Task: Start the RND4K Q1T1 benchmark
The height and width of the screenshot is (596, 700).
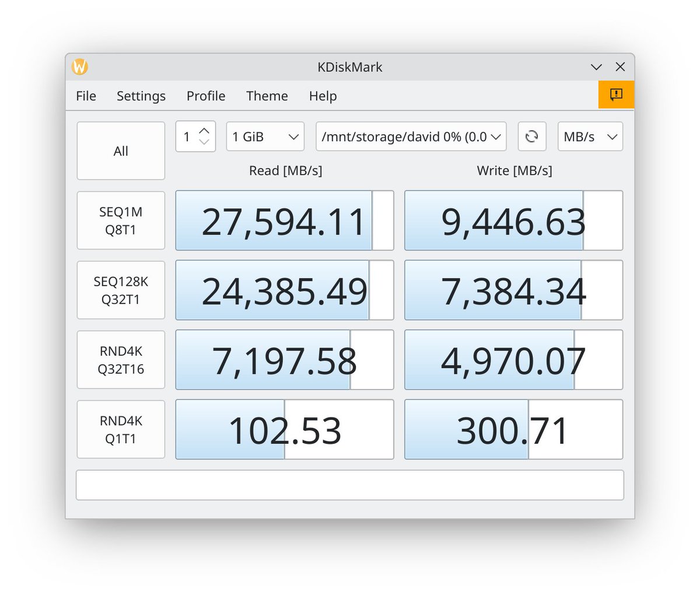Action: [x=121, y=430]
